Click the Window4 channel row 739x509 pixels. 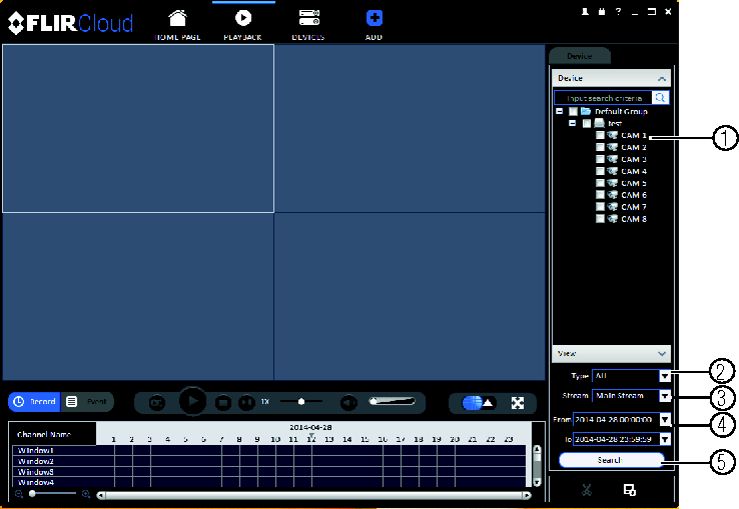[x=269, y=482]
